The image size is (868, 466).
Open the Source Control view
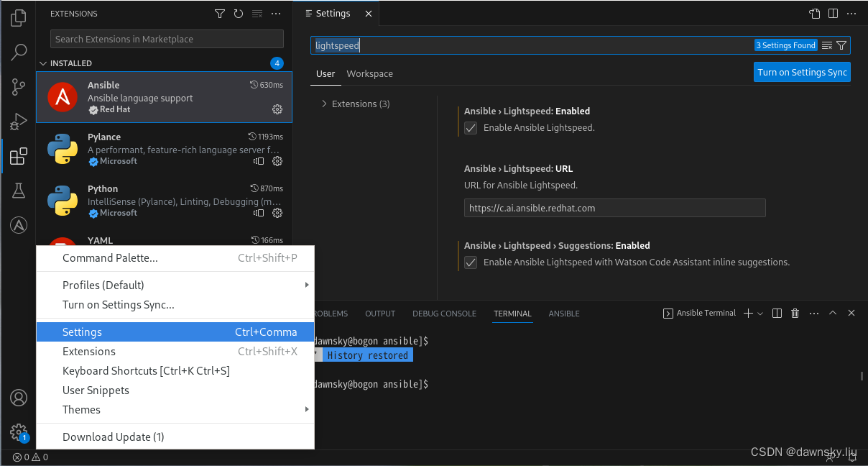point(18,87)
